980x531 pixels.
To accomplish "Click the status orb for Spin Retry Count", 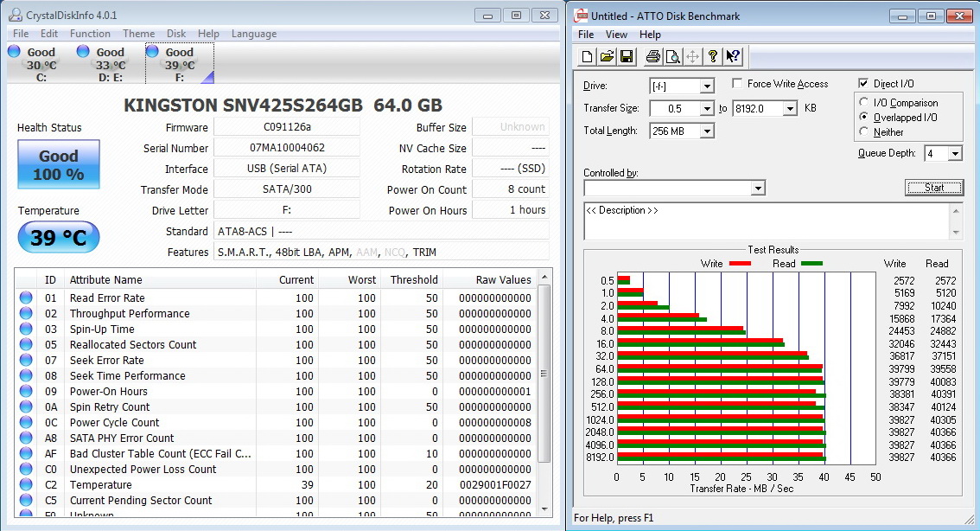I will point(26,407).
